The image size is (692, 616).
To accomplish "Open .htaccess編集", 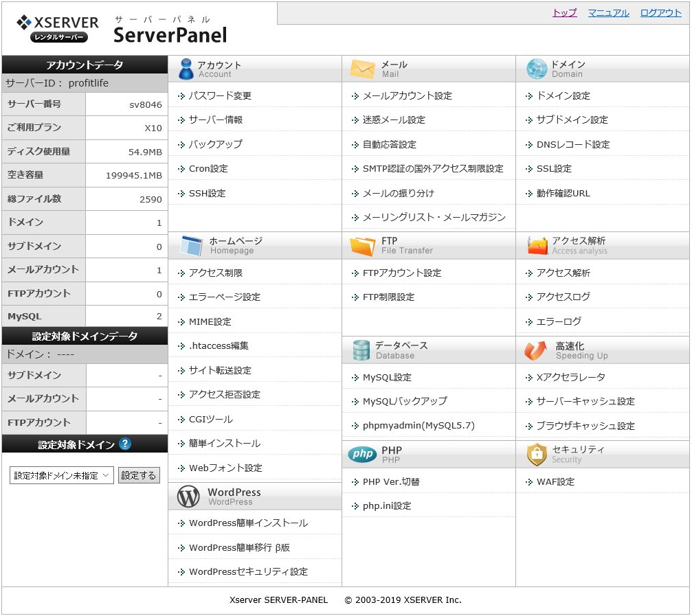I will pyautogui.click(x=219, y=345).
